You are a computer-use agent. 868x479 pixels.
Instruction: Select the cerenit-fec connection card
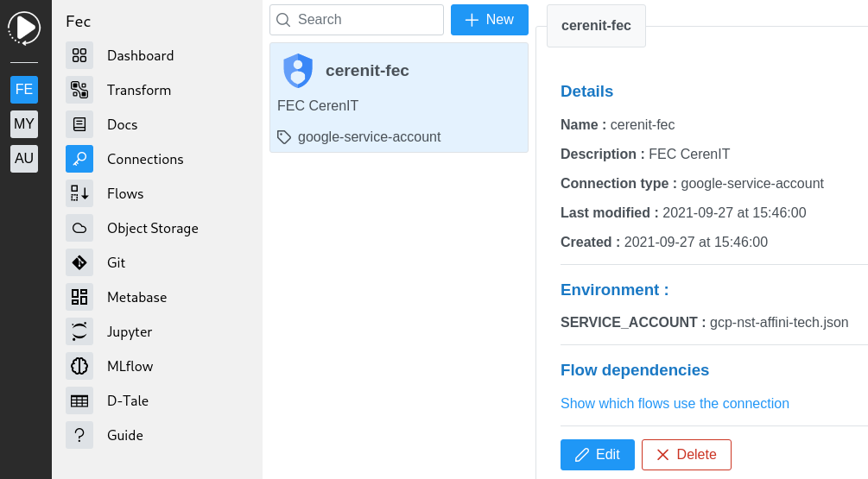(x=398, y=98)
